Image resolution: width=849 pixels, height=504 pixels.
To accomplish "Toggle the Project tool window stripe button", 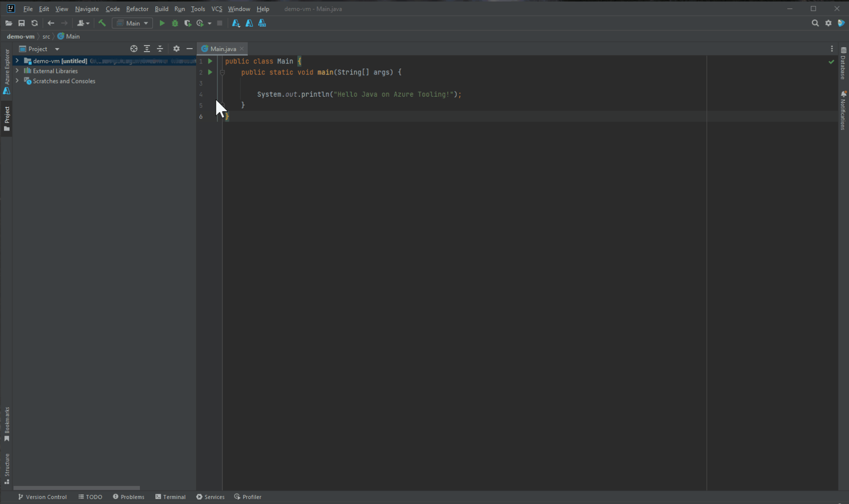I will tap(6, 119).
